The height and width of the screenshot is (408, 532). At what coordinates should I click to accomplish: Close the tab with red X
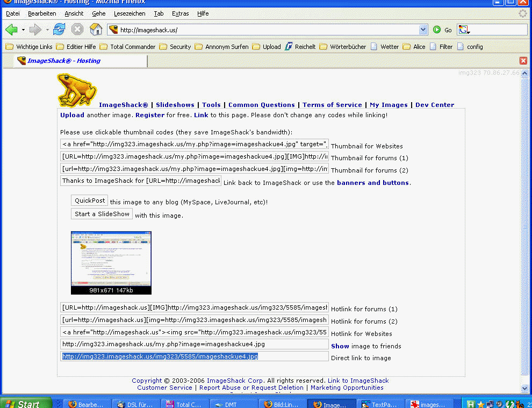coord(523,60)
